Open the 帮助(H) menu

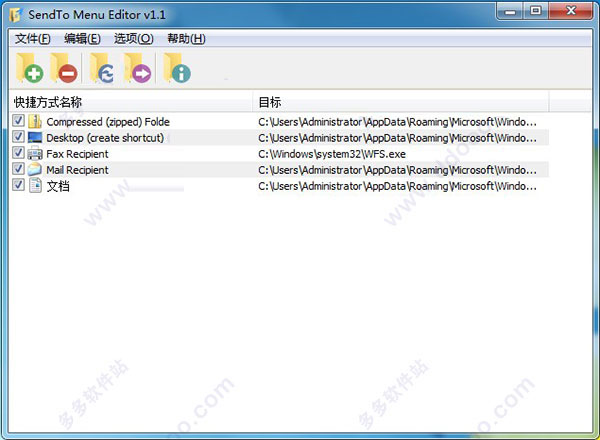click(186, 39)
